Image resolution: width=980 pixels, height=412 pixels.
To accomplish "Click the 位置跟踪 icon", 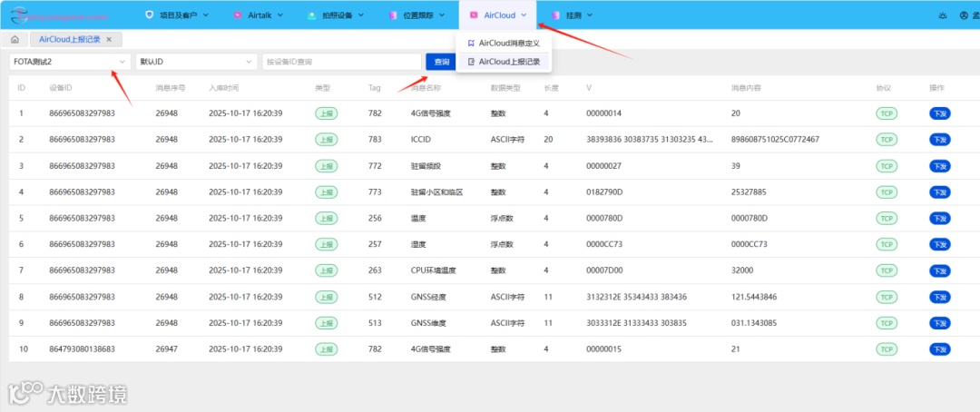I will pyautogui.click(x=393, y=15).
